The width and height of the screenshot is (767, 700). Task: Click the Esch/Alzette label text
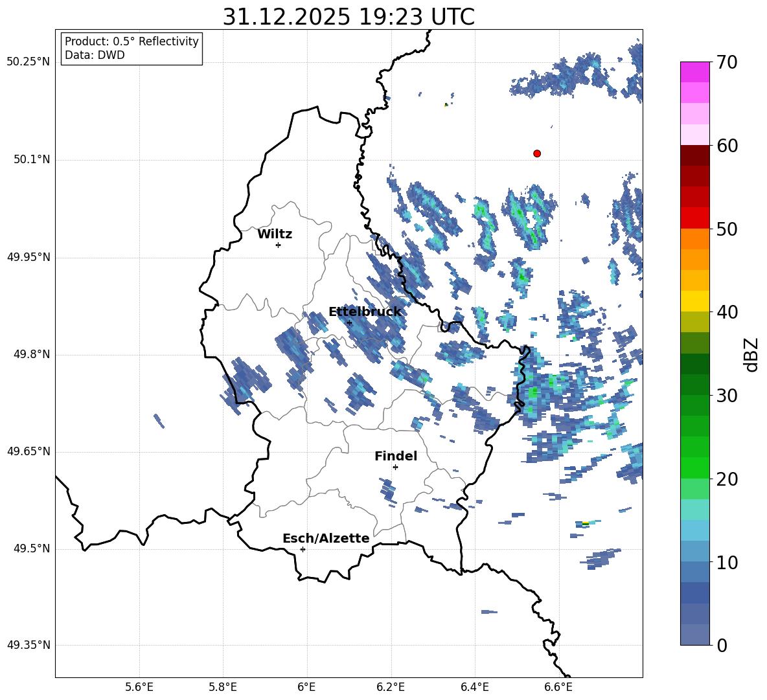(326, 538)
